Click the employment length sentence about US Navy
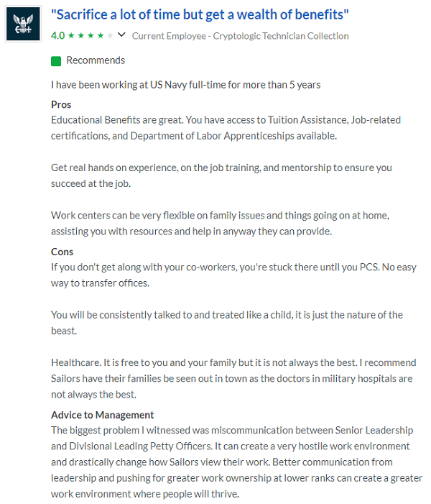Viewport: 431px width, 504px height. click(x=185, y=85)
